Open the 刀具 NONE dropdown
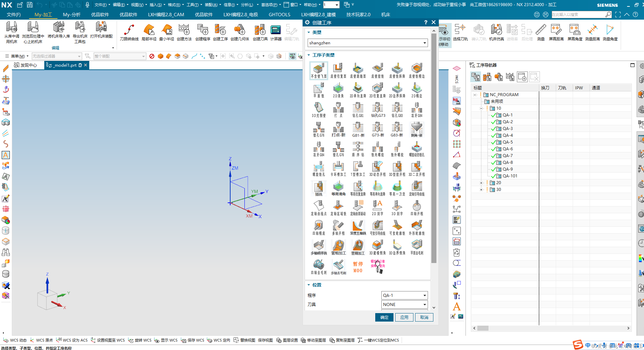Screen dimensions: 644x350 pos(404,305)
